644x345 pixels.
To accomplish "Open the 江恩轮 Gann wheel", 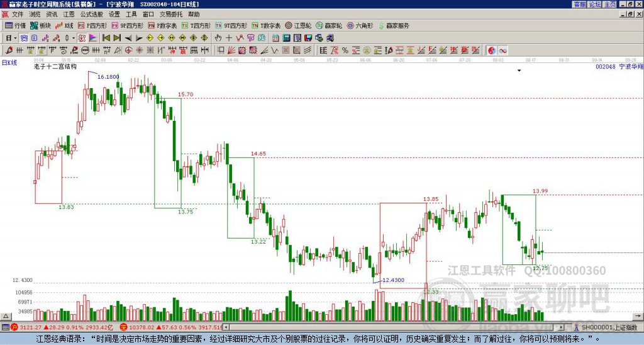I will pos(298,25).
